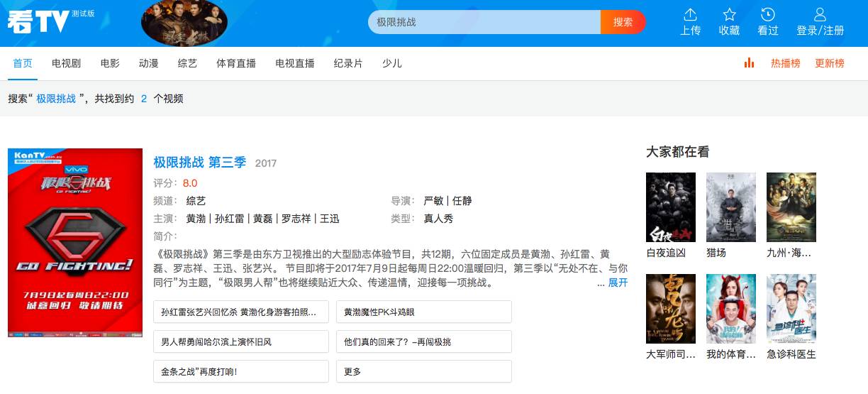Click director name 严敏
868x394 pixels.
pos(433,201)
